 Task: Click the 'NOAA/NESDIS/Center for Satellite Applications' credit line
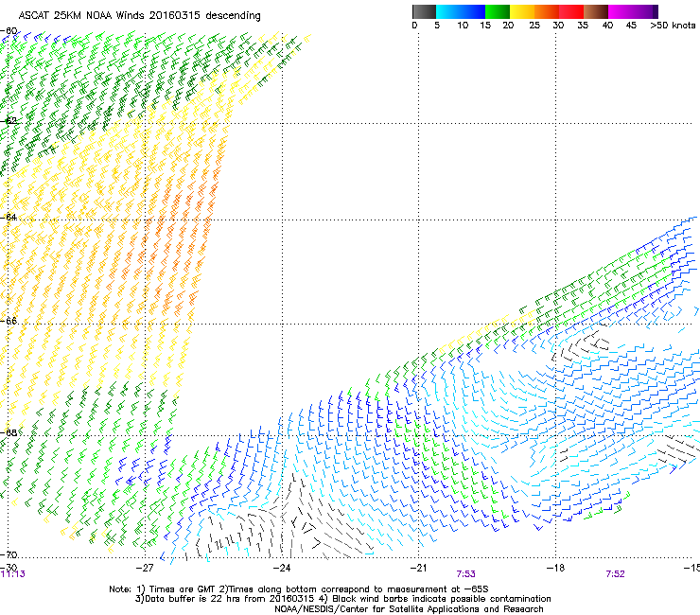pos(409,609)
